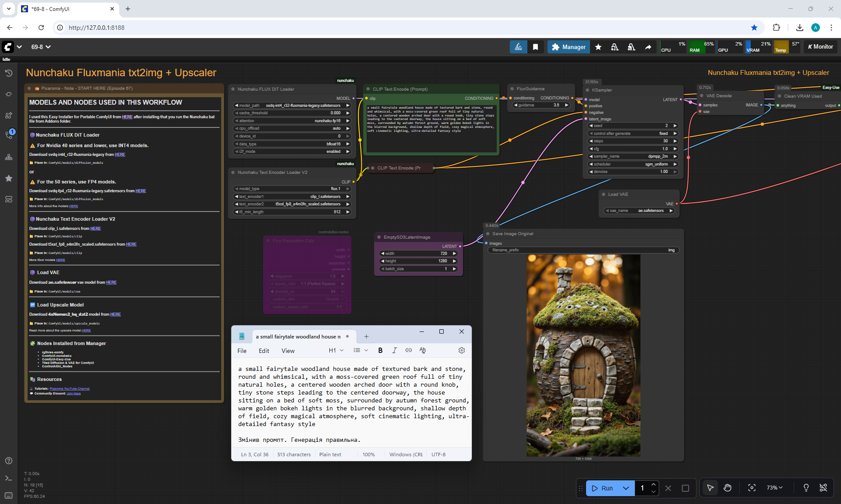Image resolution: width=841 pixels, height=504 pixels.
Task: Click the generated house image preview
Action: pos(583,356)
